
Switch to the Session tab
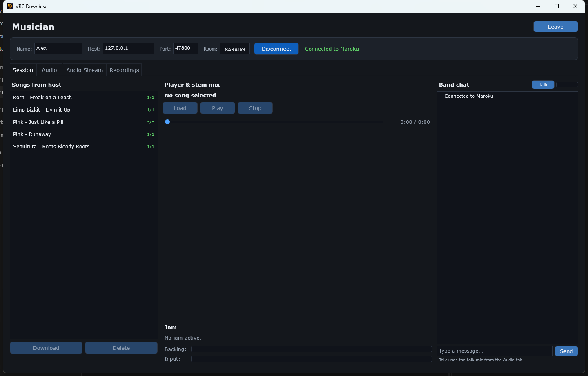23,70
